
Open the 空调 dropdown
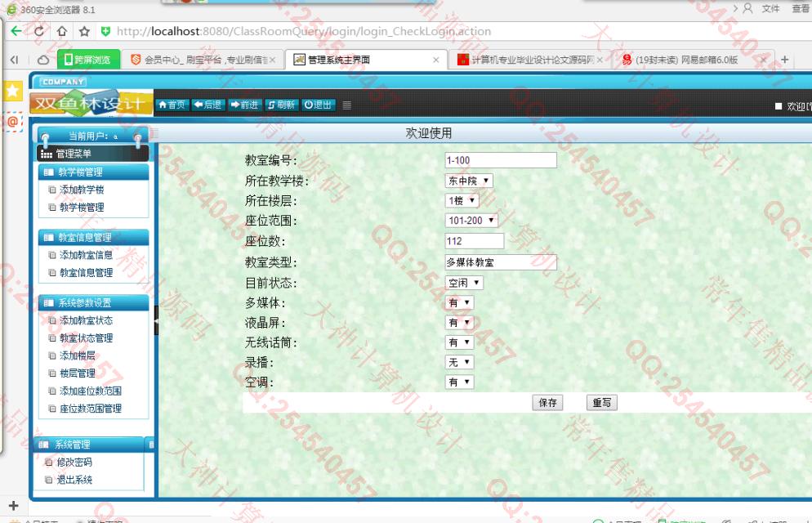(459, 382)
